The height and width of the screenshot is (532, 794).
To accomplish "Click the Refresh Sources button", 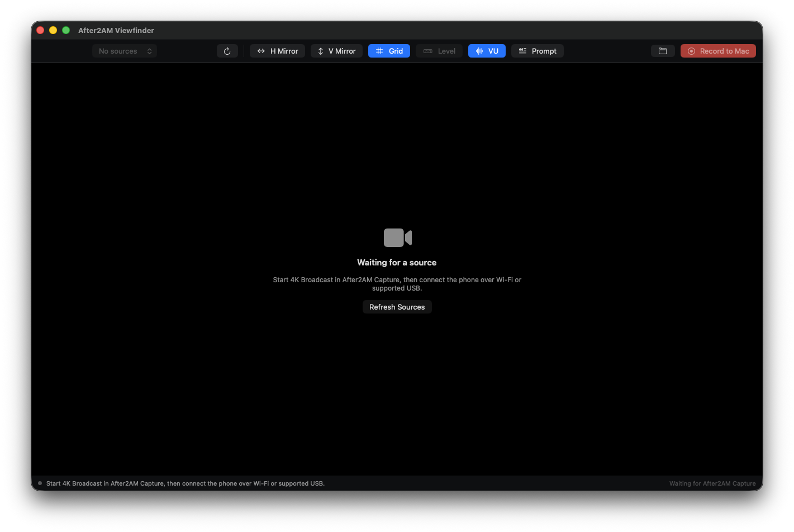I will click(x=397, y=307).
